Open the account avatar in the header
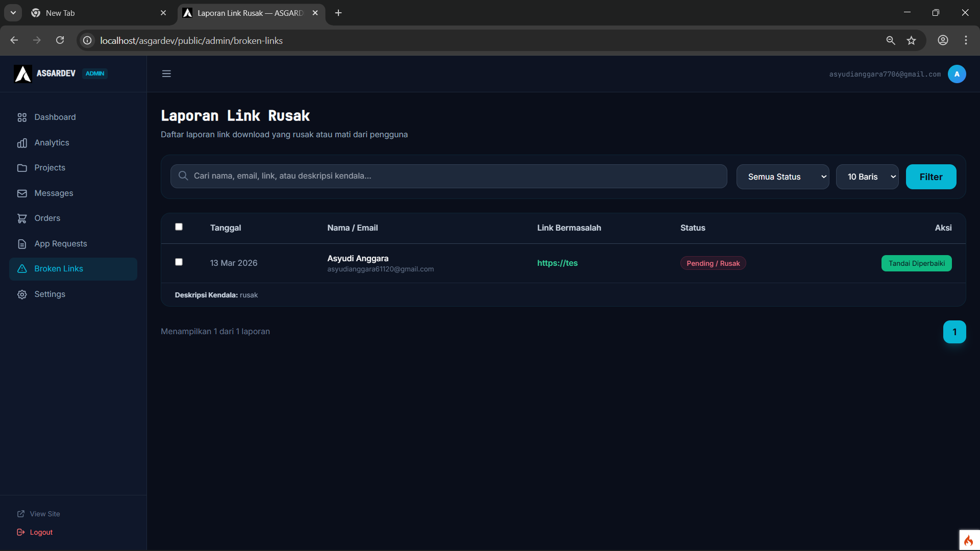 (x=957, y=73)
